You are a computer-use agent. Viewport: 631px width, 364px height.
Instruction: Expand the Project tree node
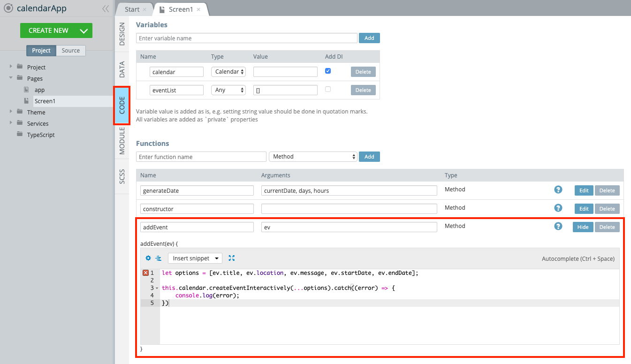coord(11,67)
